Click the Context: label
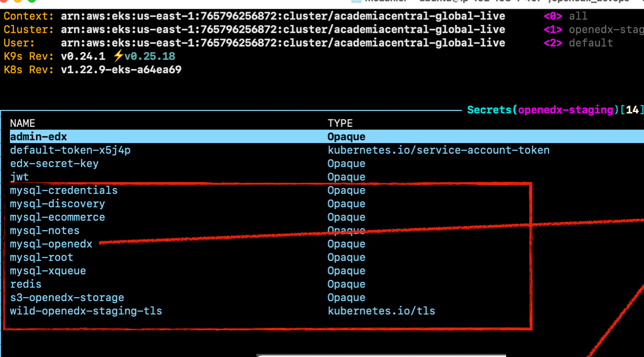The height and width of the screenshot is (357, 644). pyautogui.click(x=29, y=16)
